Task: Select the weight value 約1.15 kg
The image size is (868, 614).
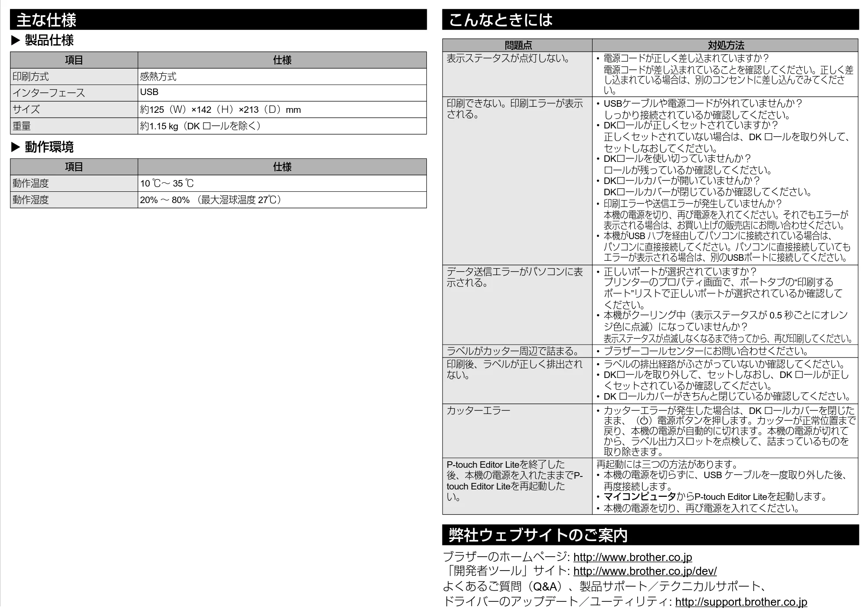Action: pos(282,126)
